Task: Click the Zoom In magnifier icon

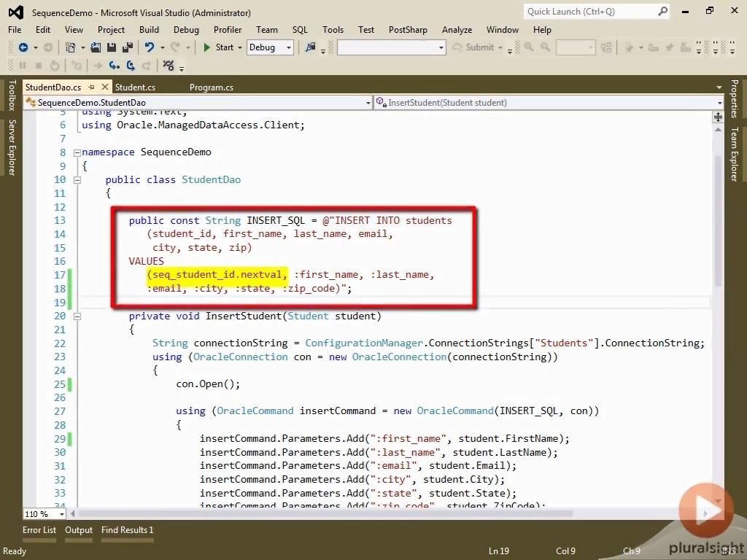Action: pyautogui.click(x=529, y=47)
